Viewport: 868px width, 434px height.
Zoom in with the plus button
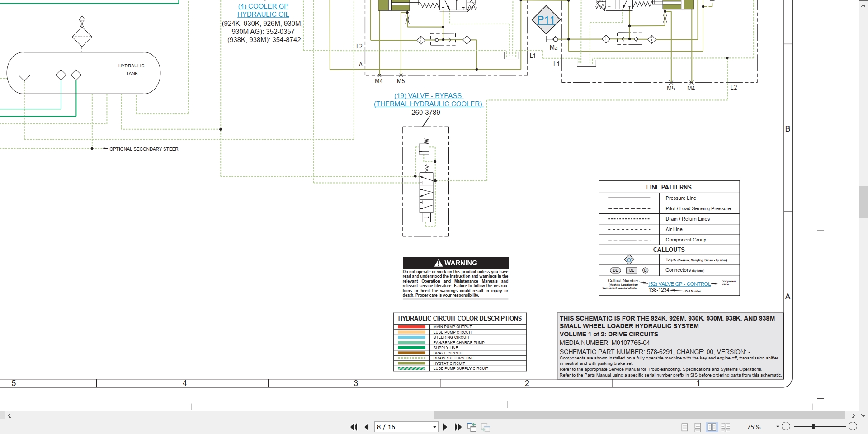click(x=853, y=426)
